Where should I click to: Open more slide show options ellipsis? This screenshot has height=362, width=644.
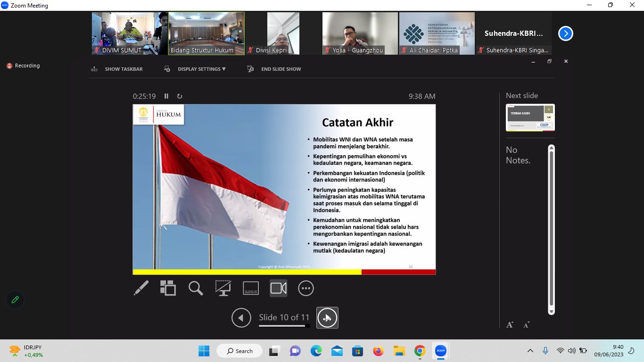point(306,288)
